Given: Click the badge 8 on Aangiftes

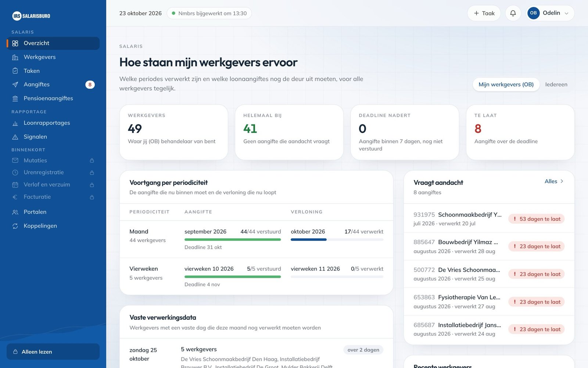Looking at the screenshot, I should click(x=90, y=85).
